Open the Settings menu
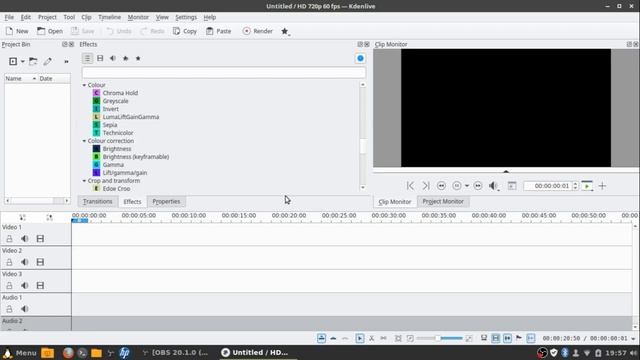 [186, 17]
